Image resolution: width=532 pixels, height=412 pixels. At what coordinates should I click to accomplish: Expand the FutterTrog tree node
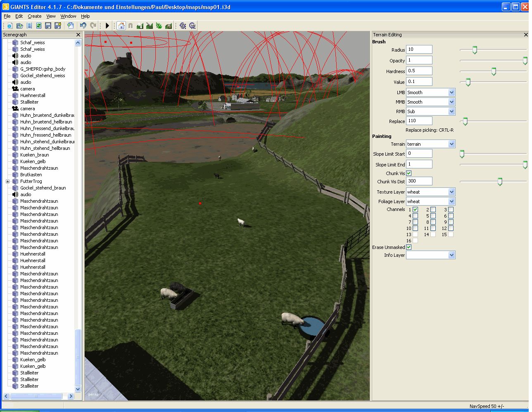coord(7,181)
